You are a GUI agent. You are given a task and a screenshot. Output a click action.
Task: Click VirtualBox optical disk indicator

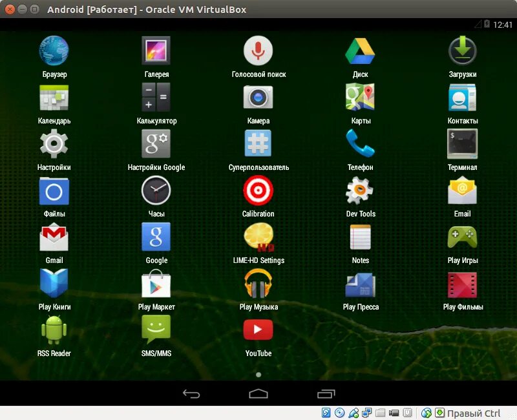click(x=340, y=413)
